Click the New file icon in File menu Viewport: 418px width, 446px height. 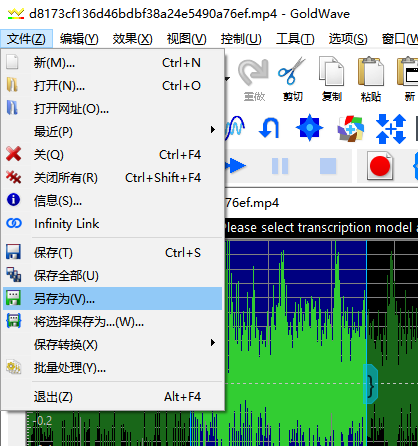12,62
